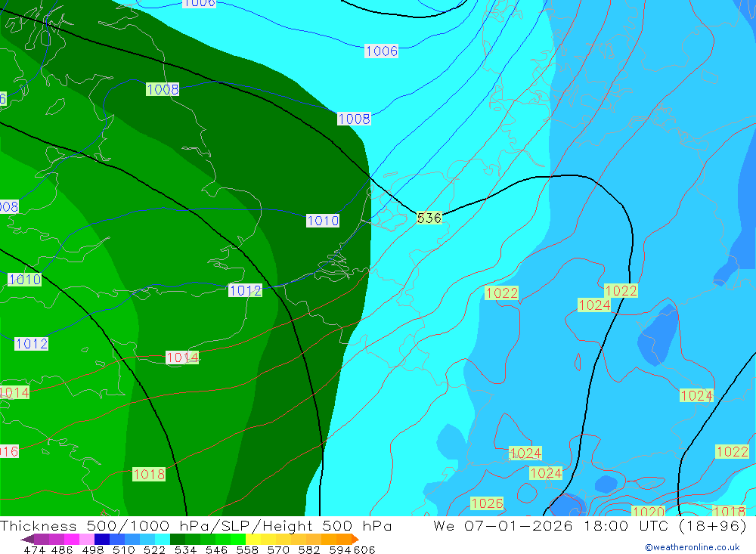
Task: Click the (18+96) forecast hour text
Action: point(713,525)
